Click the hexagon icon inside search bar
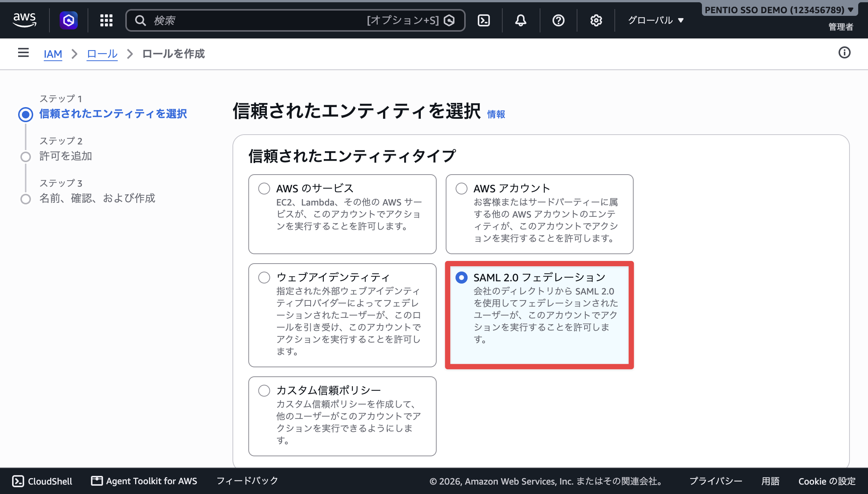This screenshot has height=494, width=868. (x=449, y=20)
